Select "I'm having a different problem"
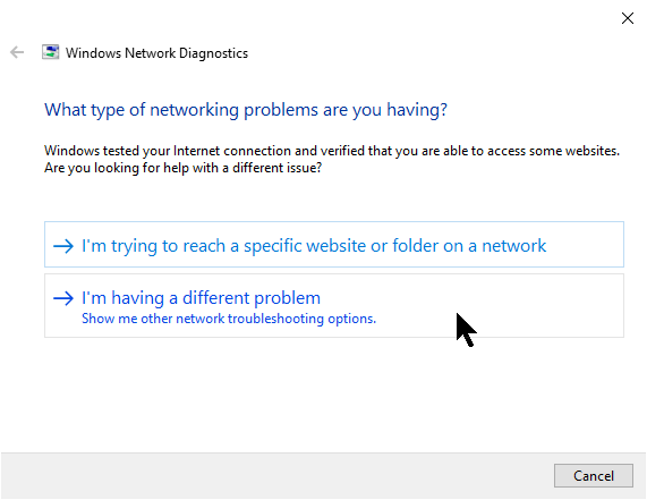Image resolution: width=647 pixels, height=500 pixels. coord(201,298)
